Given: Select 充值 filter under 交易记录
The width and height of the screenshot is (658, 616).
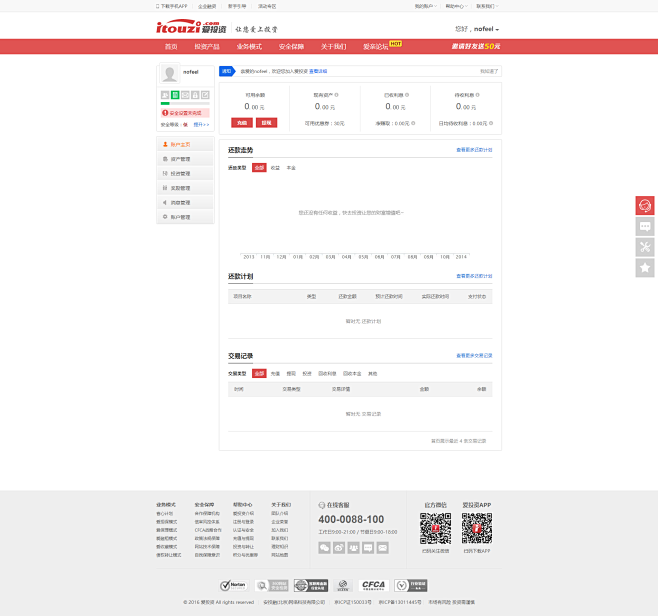Looking at the screenshot, I should click(275, 373).
